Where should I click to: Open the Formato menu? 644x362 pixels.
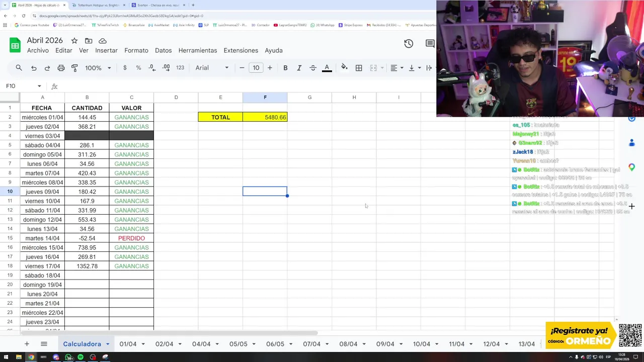click(x=136, y=50)
